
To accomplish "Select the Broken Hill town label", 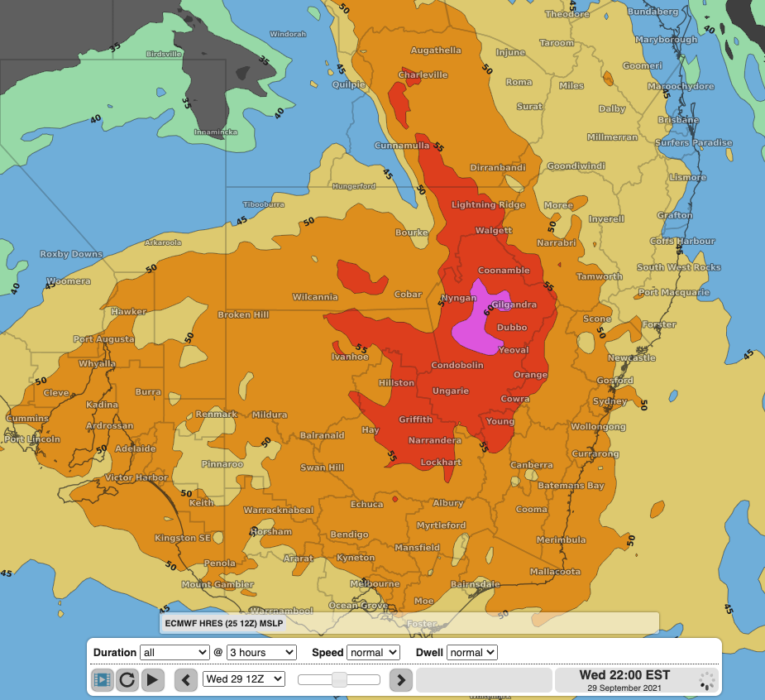I will click(x=243, y=315).
